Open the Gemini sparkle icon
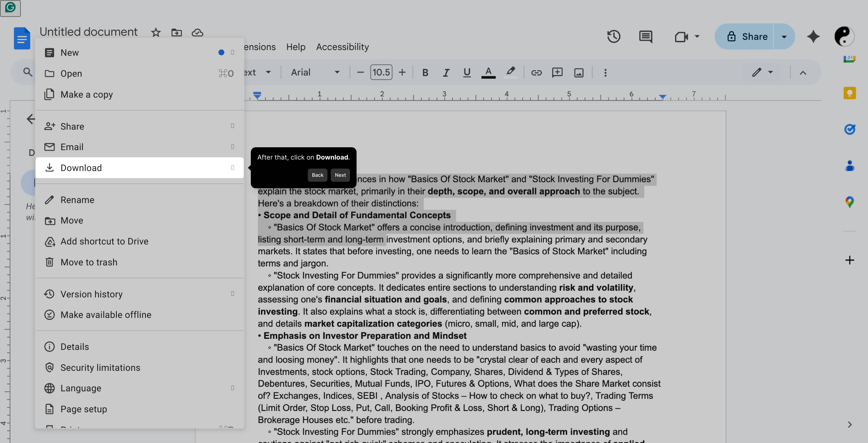This screenshot has width=868, height=443. coord(813,37)
